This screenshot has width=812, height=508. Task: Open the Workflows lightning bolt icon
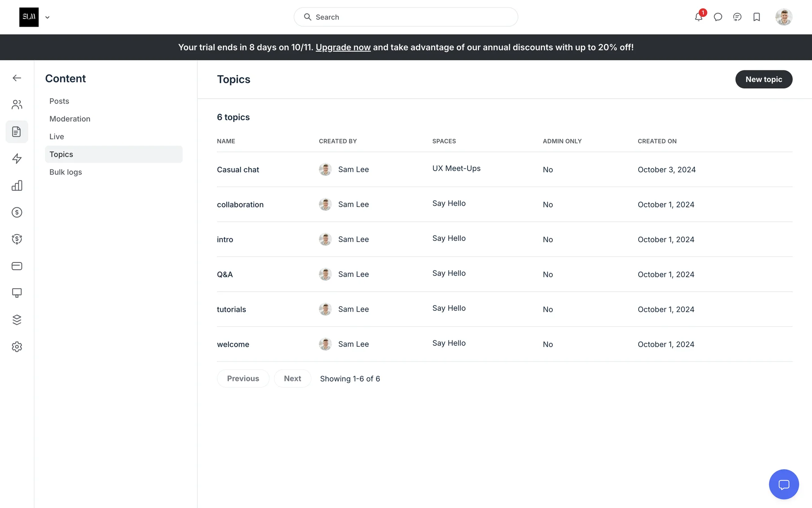click(17, 159)
